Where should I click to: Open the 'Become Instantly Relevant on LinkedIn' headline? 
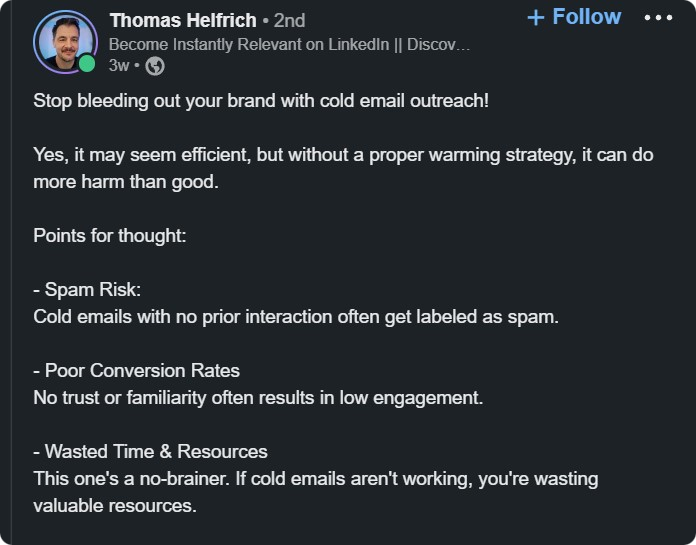(x=289, y=44)
